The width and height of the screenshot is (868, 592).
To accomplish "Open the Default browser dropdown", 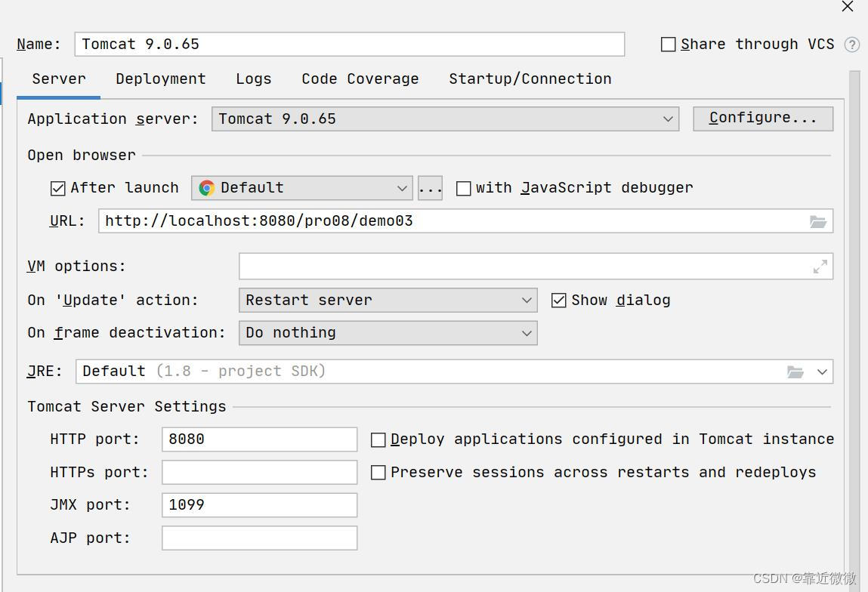I will 301,188.
